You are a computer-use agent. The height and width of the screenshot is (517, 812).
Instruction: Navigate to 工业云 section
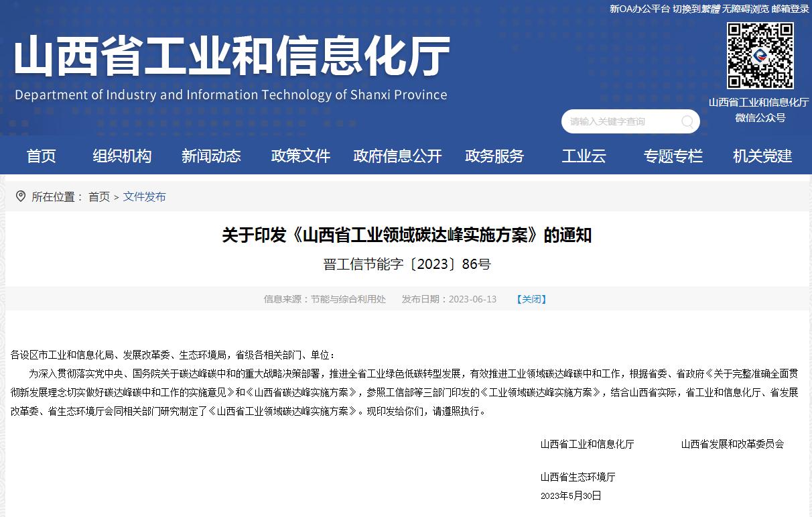click(584, 156)
